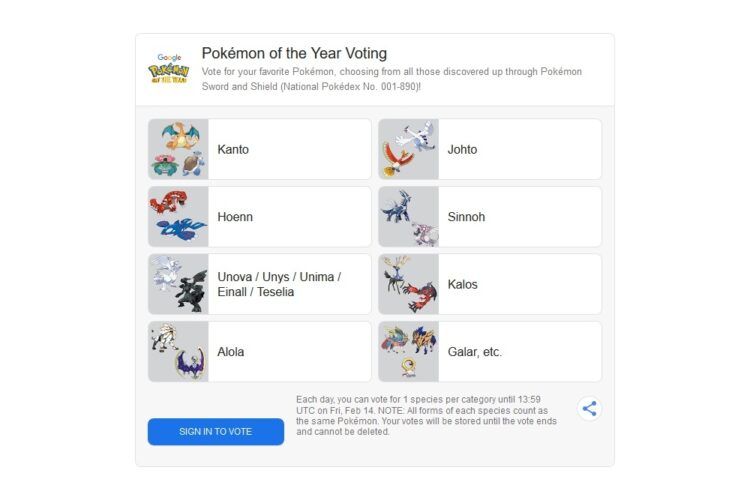This screenshot has width=750, height=500.
Task: Click the Pokémon of the Year logo
Action: pyautogui.click(x=168, y=69)
